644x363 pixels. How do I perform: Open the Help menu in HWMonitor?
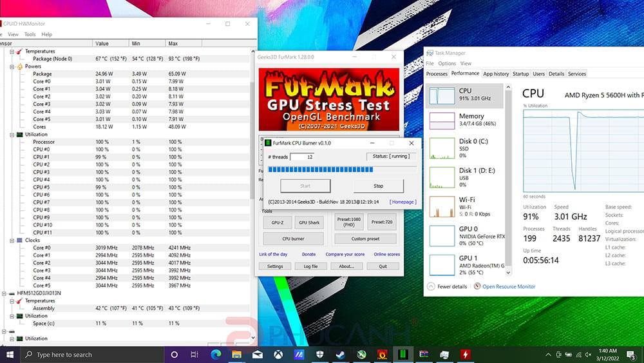tap(47, 35)
